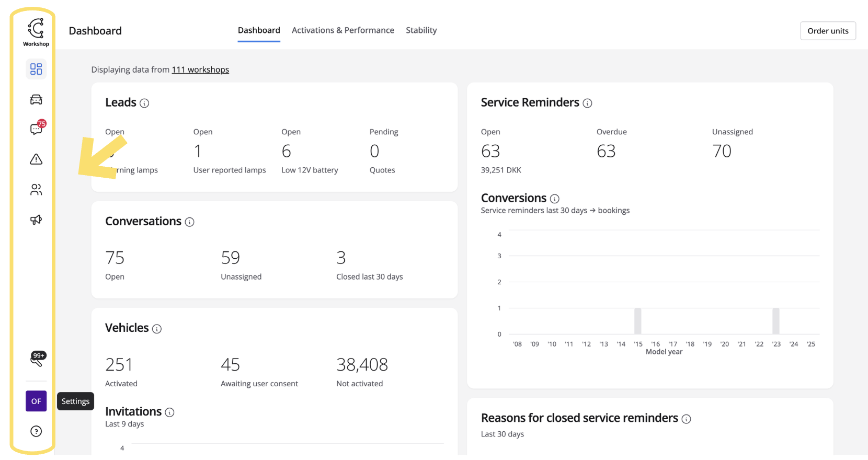This screenshot has width=868, height=460.
Task: Click the 38,408 Not activated vehicles stat
Action: tap(362, 365)
